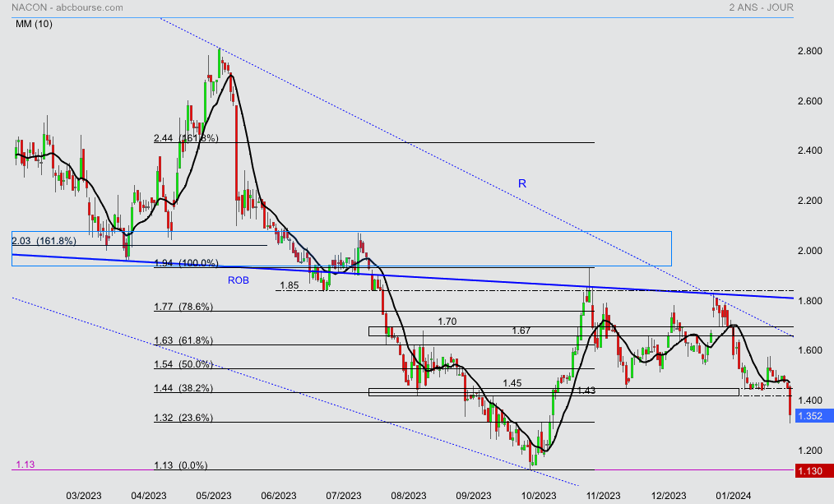Viewport: 834px width, 504px height.
Task: Click the magenta 1.13 level label
Action: (25, 465)
